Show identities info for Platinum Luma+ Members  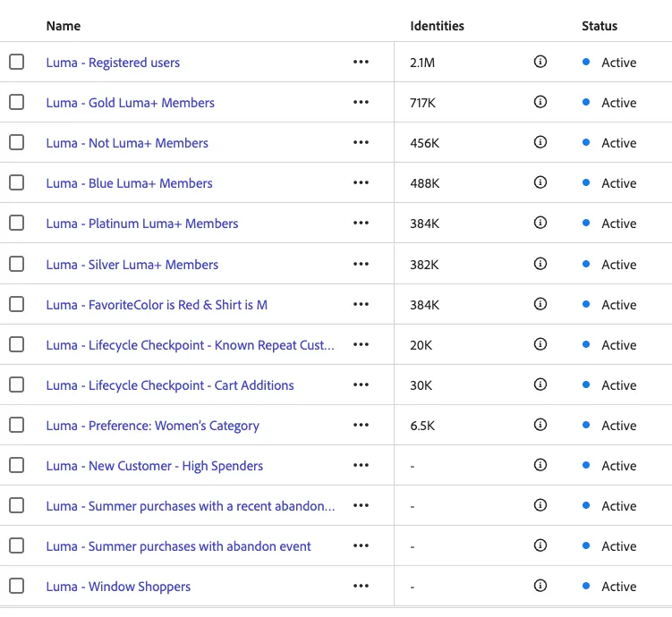tap(540, 223)
